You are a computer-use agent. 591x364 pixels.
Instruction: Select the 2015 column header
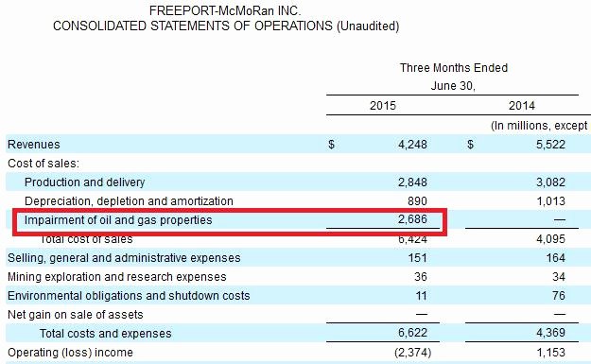pos(383,106)
